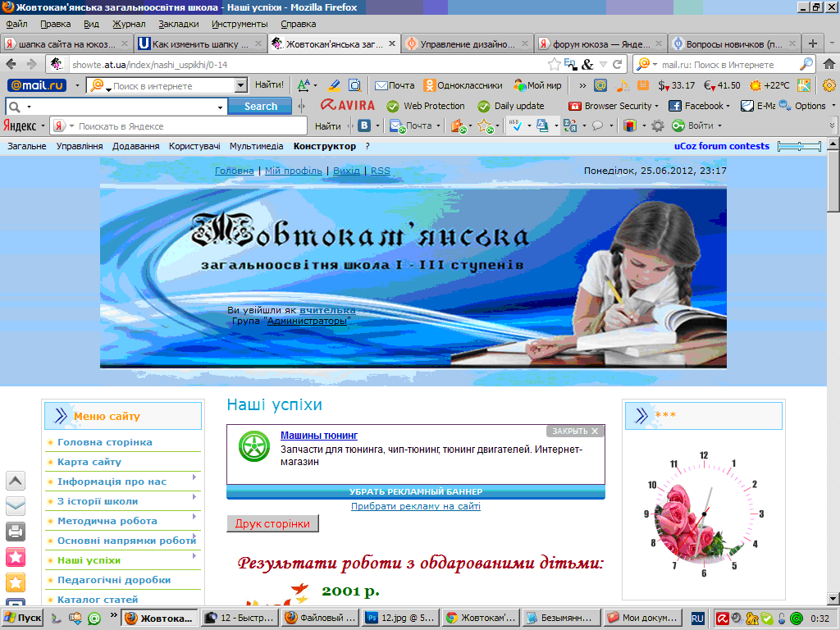Image resolution: width=840 pixels, height=630 pixels.
Task: Switch to the 'Управление дизайно...' tab
Action: pos(468,44)
